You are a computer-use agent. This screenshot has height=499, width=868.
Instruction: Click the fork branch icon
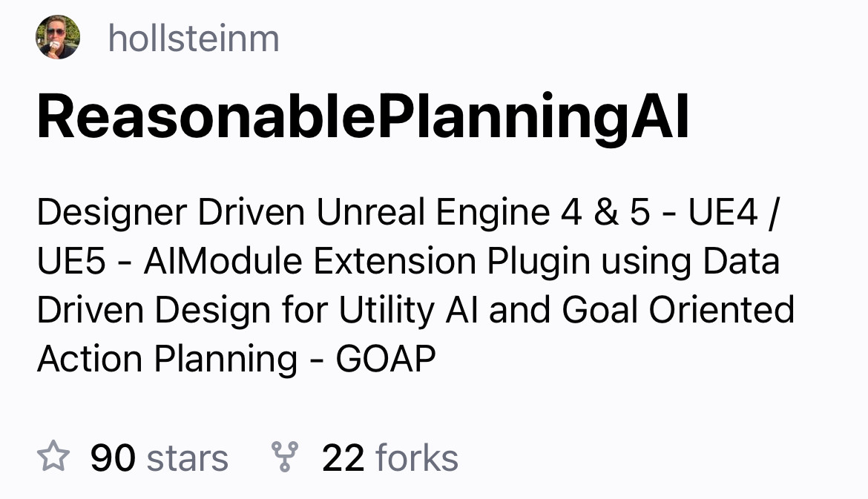[x=285, y=457]
